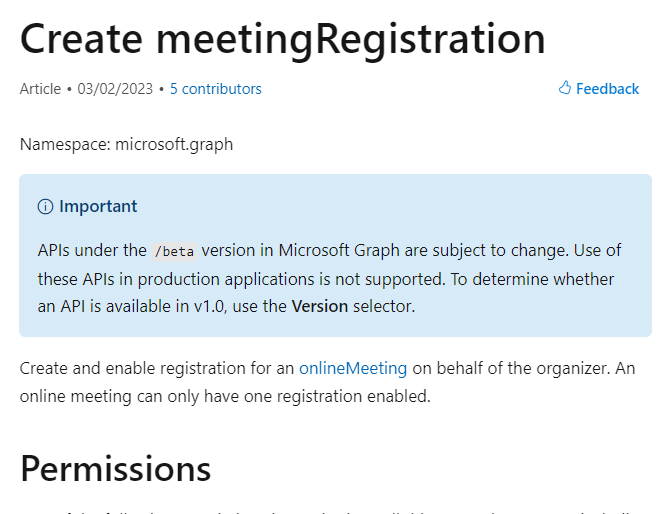Click the Article label under the title

point(39,89)
